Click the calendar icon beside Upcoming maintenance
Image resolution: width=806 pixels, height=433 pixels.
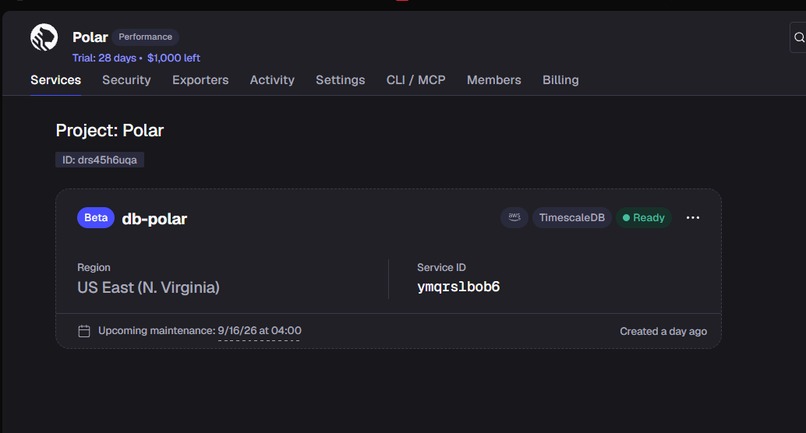[84, 331]
